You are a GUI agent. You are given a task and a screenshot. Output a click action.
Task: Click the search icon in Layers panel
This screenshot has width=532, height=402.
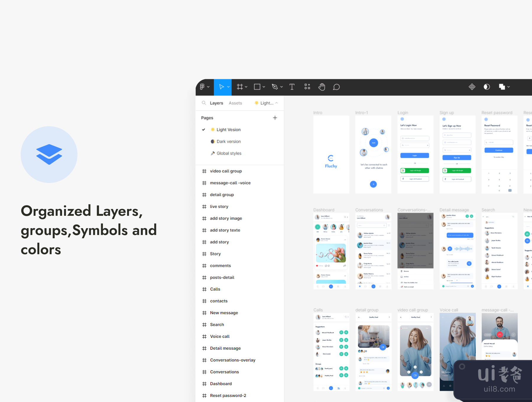[204, 103]
